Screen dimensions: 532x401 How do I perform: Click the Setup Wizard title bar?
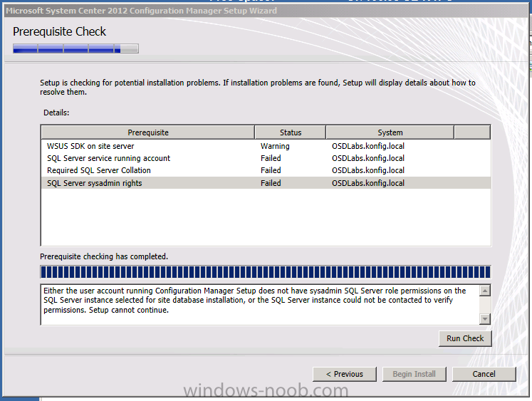click(x=266, y=11)
